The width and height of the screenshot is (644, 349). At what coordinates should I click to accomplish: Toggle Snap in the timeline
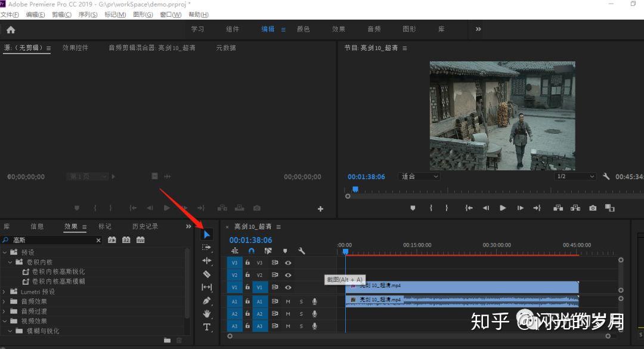pos(252,251)
